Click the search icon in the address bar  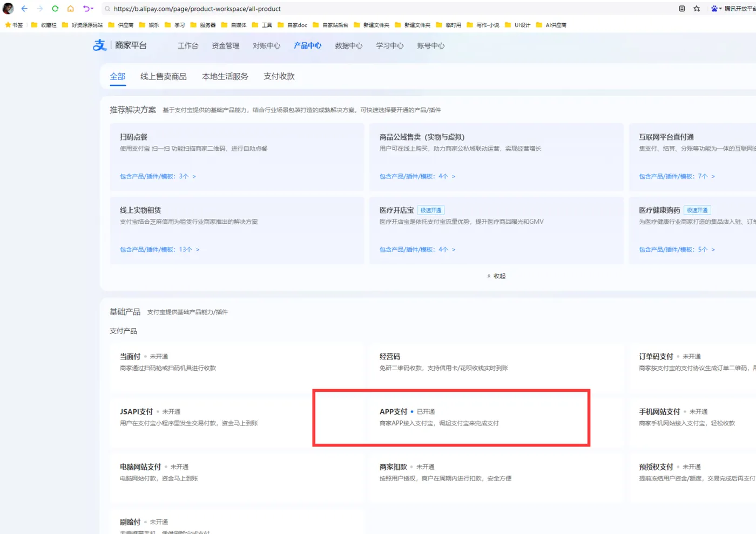click(x=107, y=9)
